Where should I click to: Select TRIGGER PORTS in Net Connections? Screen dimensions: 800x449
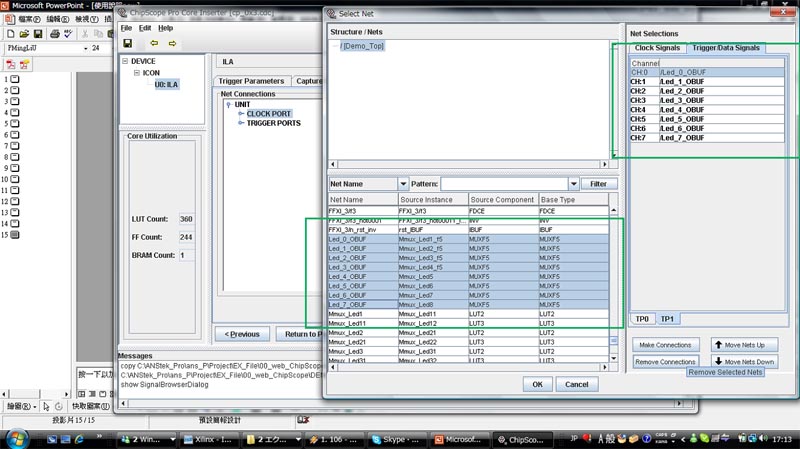click(x=273, y=123)
